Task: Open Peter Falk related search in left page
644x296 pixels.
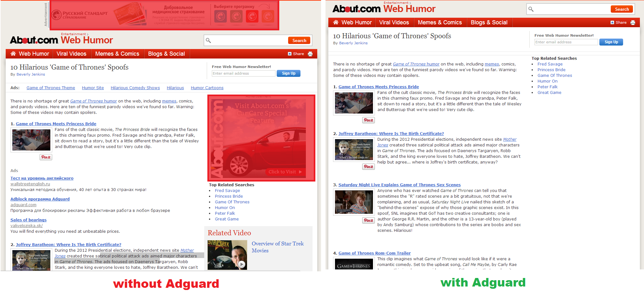Action: pyautogui.click(x=225, y=213)
